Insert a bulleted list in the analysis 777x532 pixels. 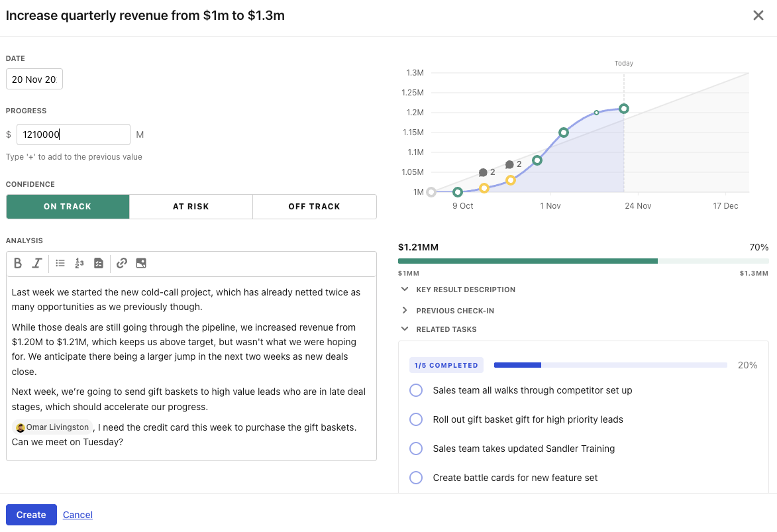pyautogui.click(x=60, y=263)
